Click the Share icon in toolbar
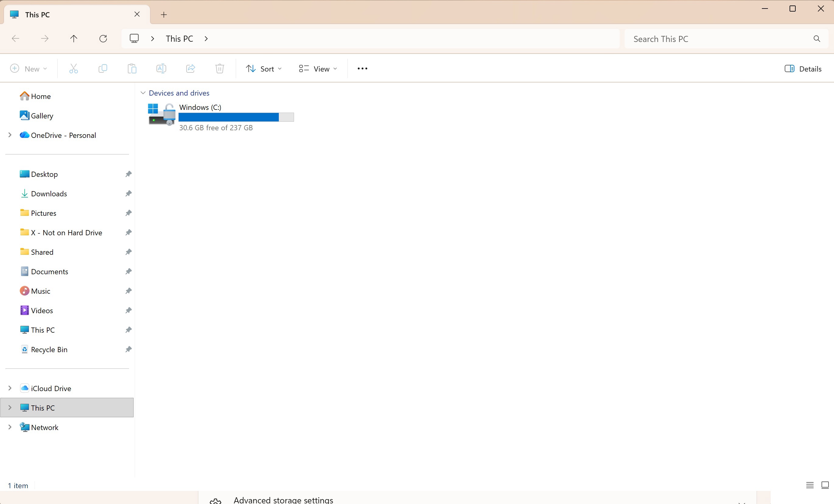 coord(191,69)
